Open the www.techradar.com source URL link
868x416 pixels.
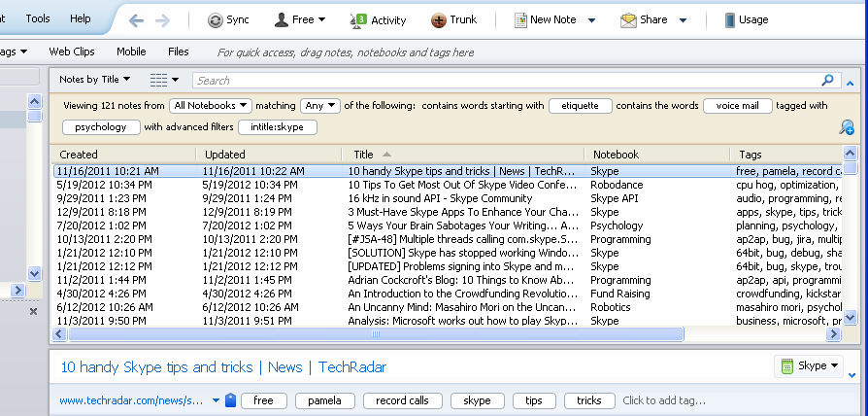pyautogui.click(x=133, y=400)
